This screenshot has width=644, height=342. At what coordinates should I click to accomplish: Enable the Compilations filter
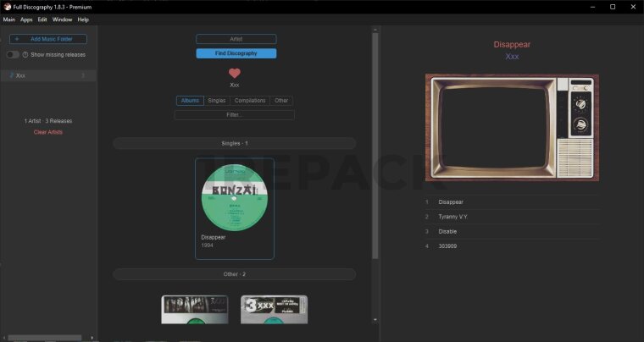pos(250,101)
